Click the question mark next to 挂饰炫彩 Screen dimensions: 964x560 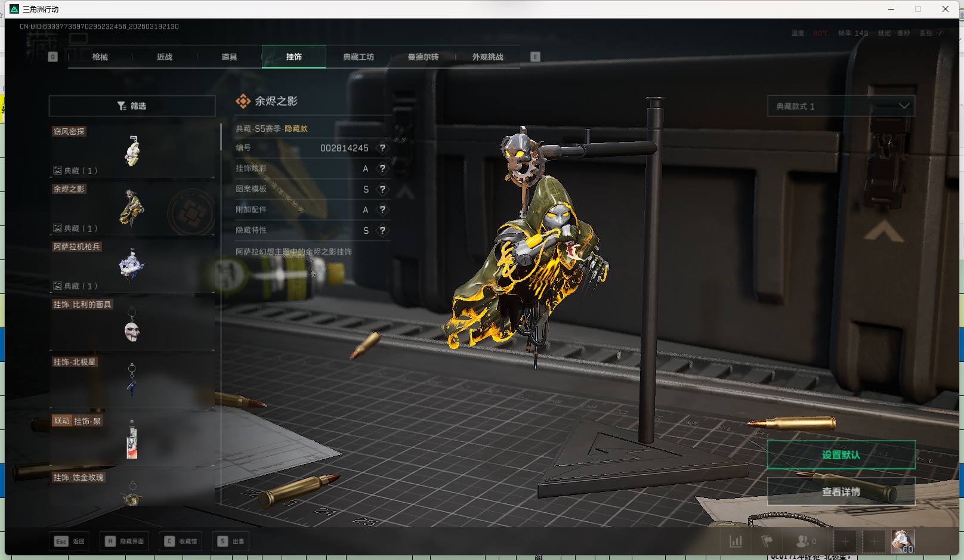382,169
